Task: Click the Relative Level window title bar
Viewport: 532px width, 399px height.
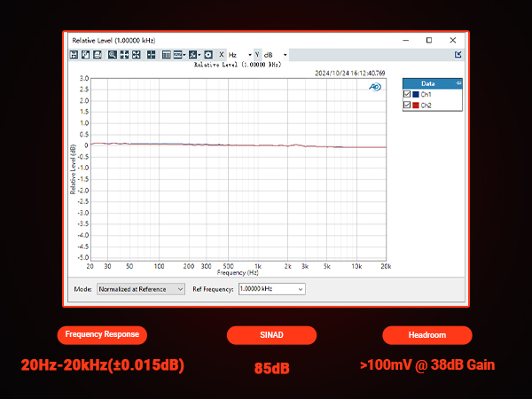Action: [222, 40]
